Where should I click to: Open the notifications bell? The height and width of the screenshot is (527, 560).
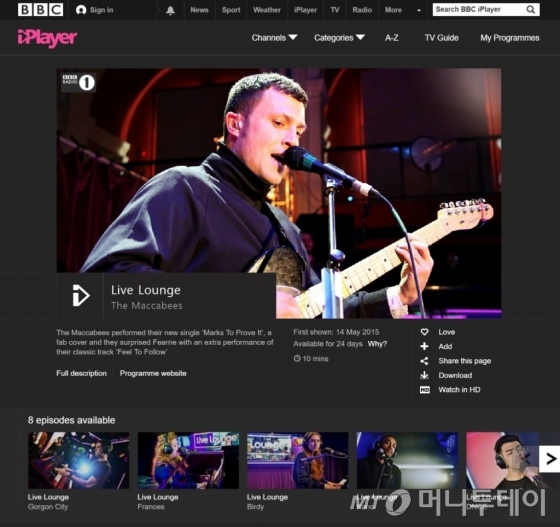click(170, 10)
